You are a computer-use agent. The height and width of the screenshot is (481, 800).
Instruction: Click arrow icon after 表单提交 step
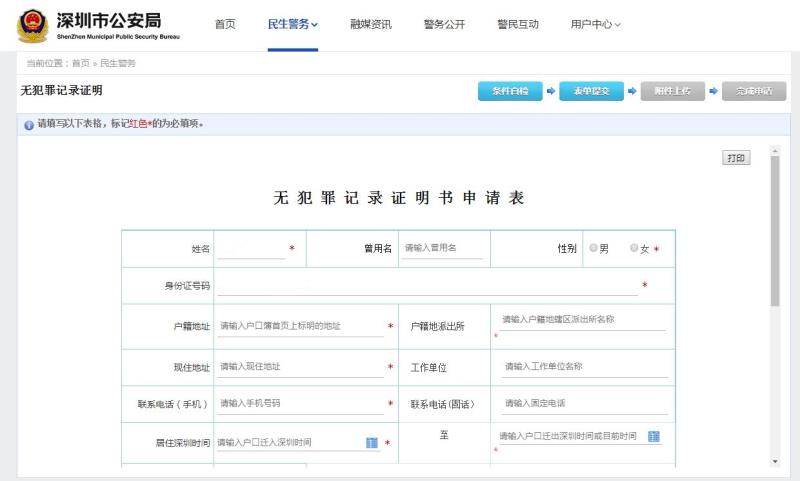tap(632, 91)
